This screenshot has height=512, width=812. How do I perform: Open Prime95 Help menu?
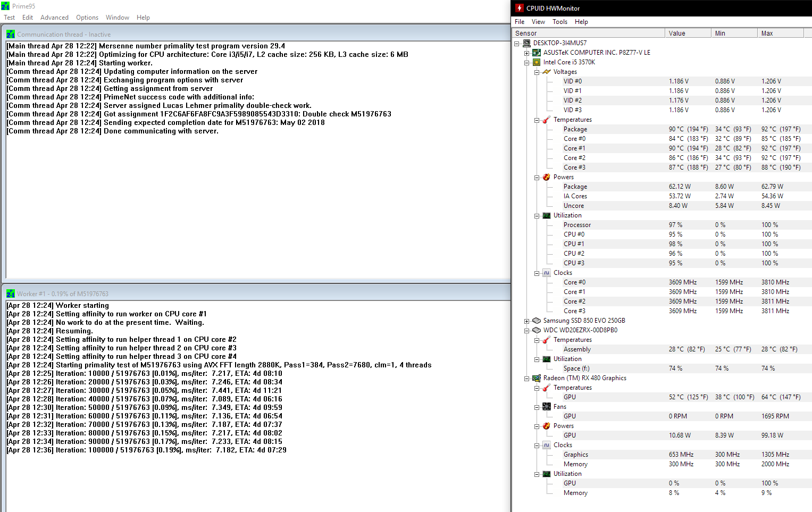143,18
